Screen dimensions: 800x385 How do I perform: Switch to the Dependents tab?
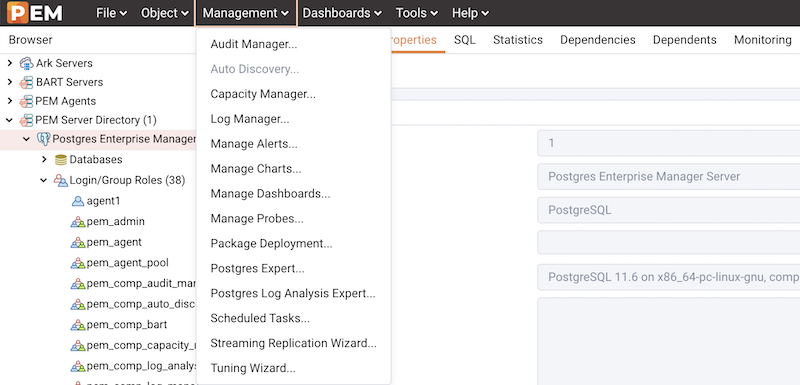pyautogui.click(x=685, y=40)
